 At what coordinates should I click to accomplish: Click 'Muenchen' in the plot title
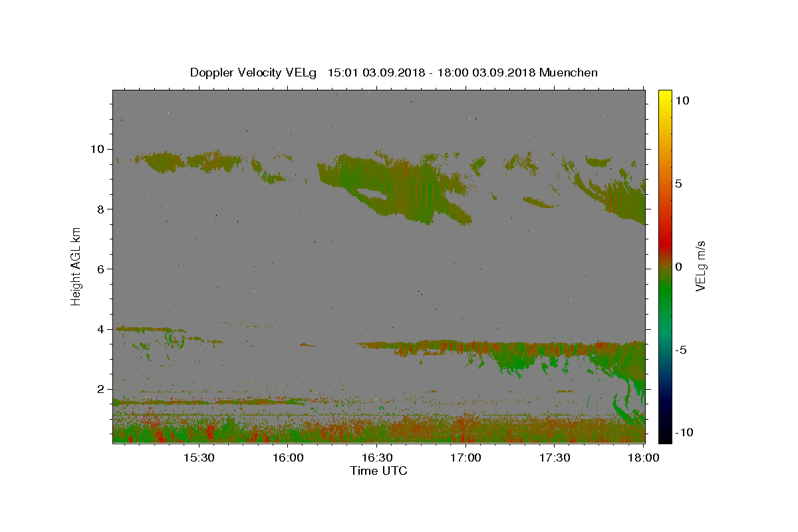click(x=569, y=72)
